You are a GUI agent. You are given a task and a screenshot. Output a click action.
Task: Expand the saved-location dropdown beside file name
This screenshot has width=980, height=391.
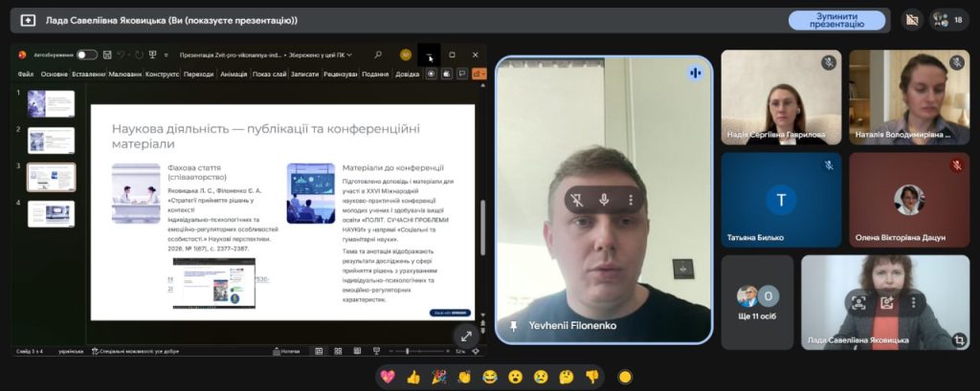(349, 54)
